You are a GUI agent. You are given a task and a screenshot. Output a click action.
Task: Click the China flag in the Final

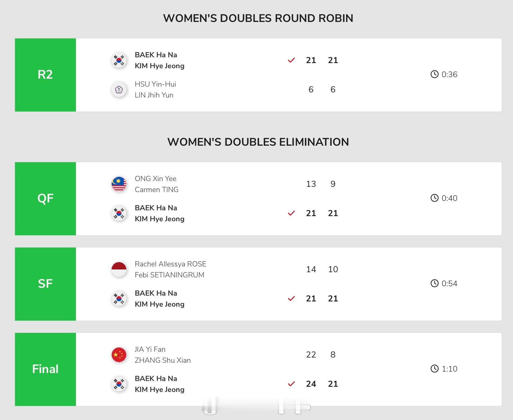119,355
